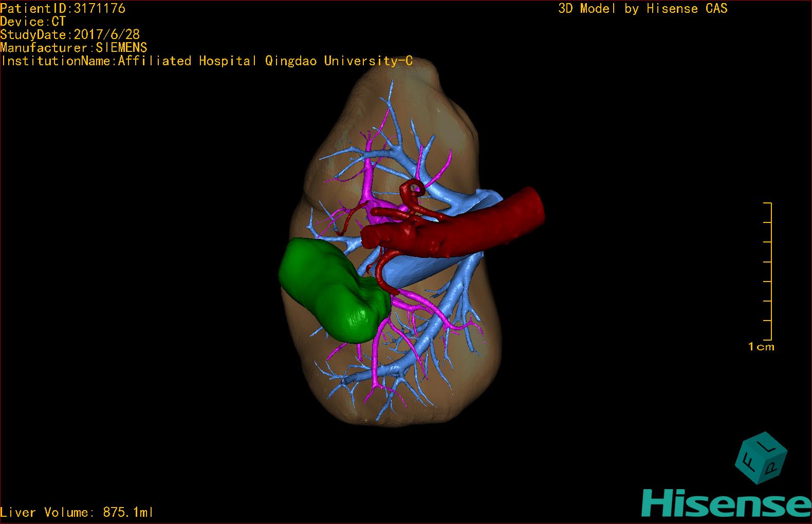Viewport: 812px width, 524px height.
Task: Select the green mass on the liver model
Action: [334, 290]
